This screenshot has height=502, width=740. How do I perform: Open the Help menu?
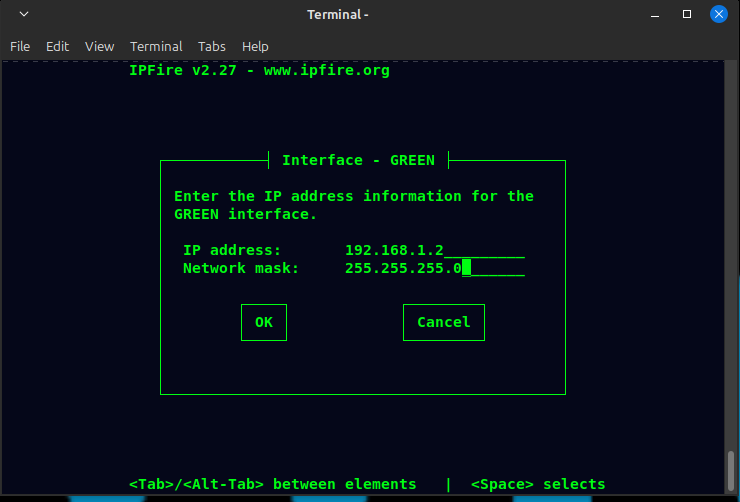(x=255, y=46)
